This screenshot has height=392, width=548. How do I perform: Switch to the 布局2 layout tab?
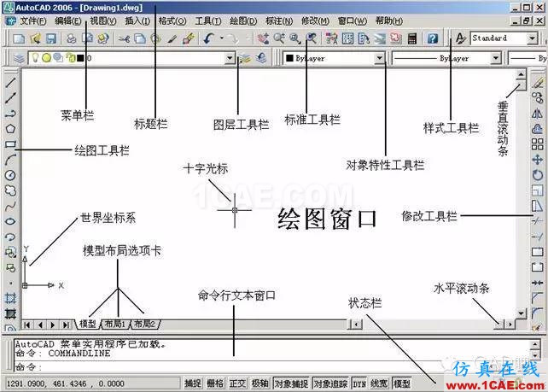coord(145,324)
